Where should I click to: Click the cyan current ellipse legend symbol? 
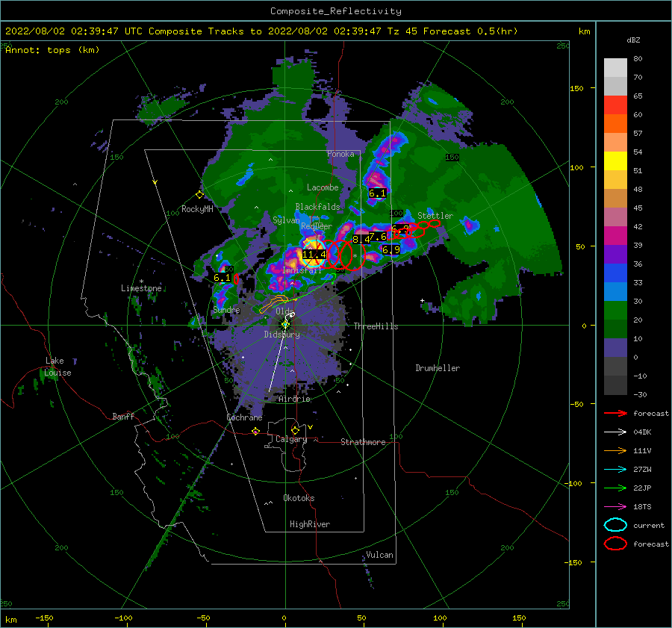point(615,525)
